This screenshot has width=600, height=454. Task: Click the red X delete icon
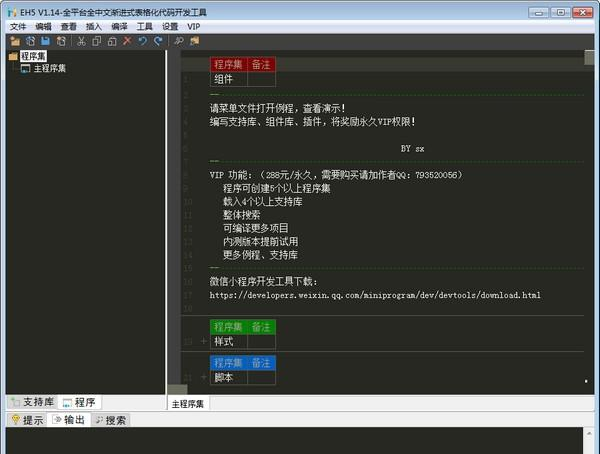tap(127, 41)
